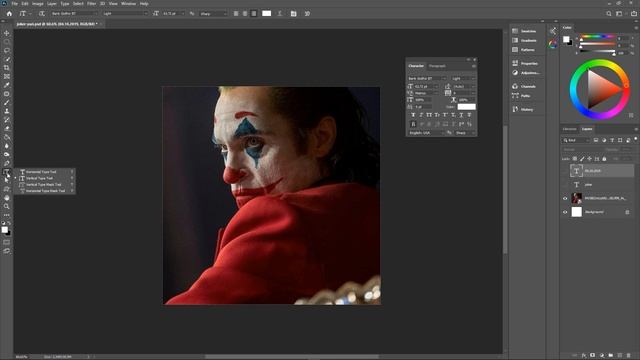Image resolution: width=640 pixels, height=360 pixels.
Task: Open font family dropdown in Character panel
Action: coord(427,78)
